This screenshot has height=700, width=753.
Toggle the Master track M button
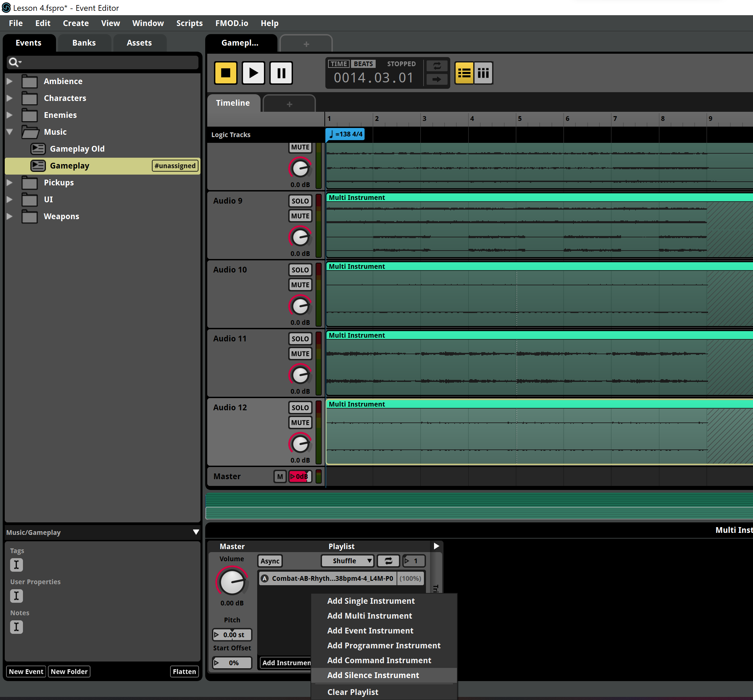(280, 476)
